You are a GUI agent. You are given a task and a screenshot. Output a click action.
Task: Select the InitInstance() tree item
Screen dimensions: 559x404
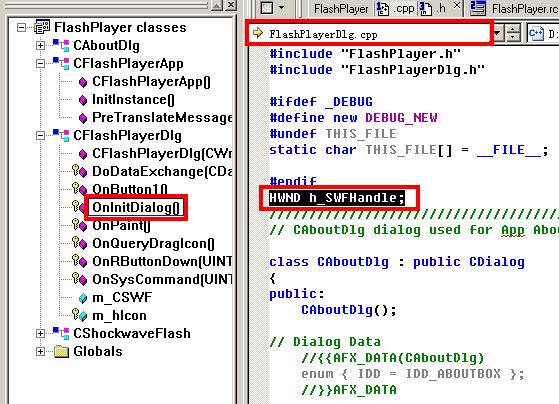[x=133, y=100]
